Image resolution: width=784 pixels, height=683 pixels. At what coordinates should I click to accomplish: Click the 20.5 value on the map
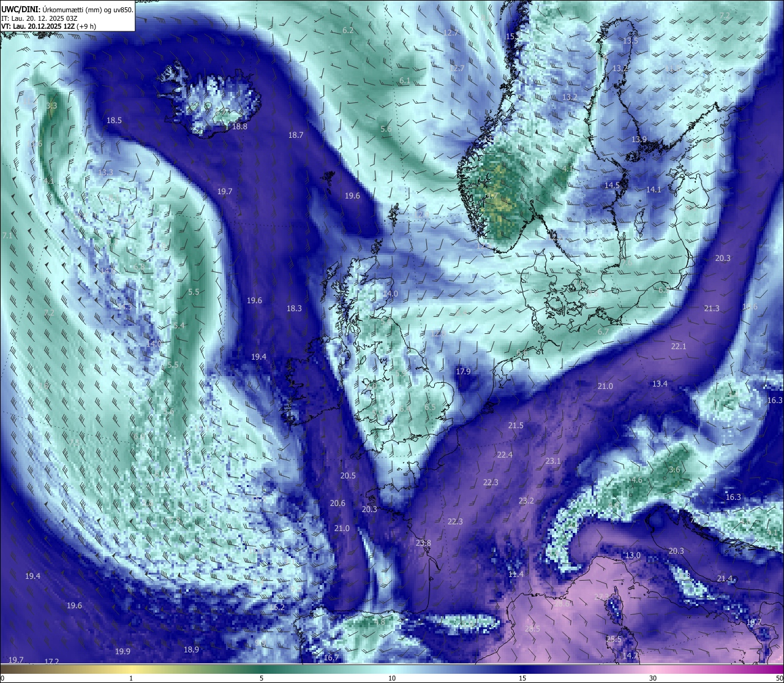pyautogui.click(x=348, y=476)
